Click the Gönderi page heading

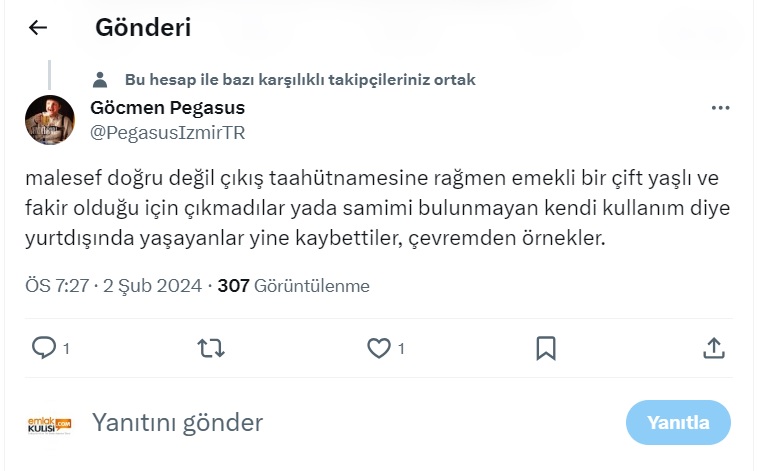(x=143, y=28)
